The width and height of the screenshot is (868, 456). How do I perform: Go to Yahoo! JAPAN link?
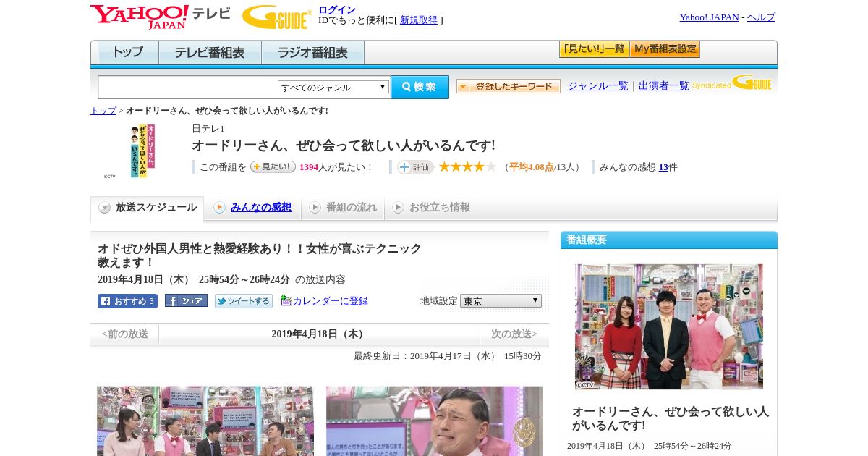pos(709,17)
